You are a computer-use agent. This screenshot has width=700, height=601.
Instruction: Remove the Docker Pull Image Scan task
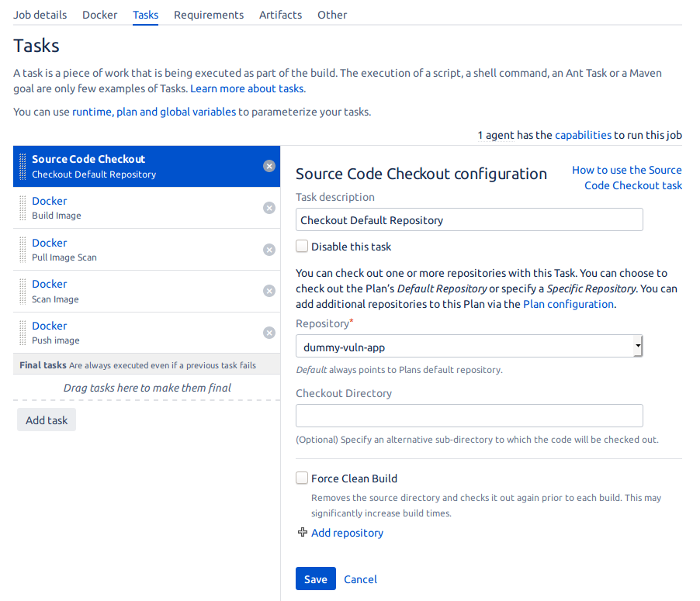[269, 250]
